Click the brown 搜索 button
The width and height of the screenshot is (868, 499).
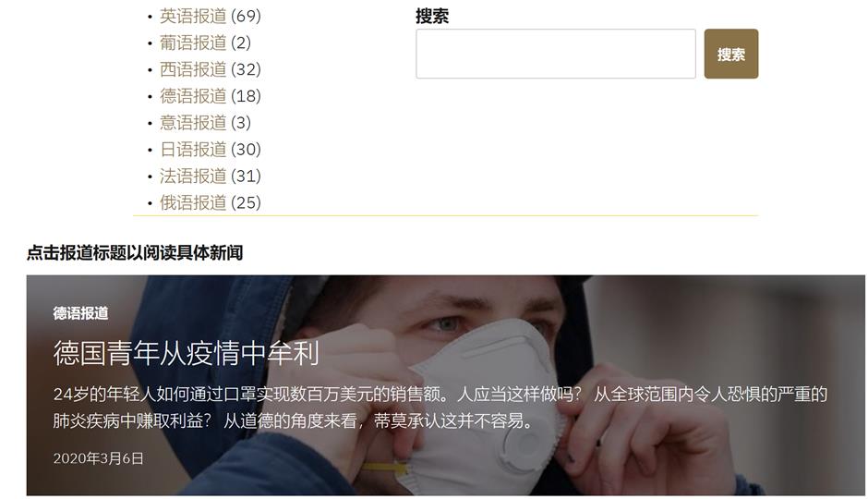pos(731,54)
